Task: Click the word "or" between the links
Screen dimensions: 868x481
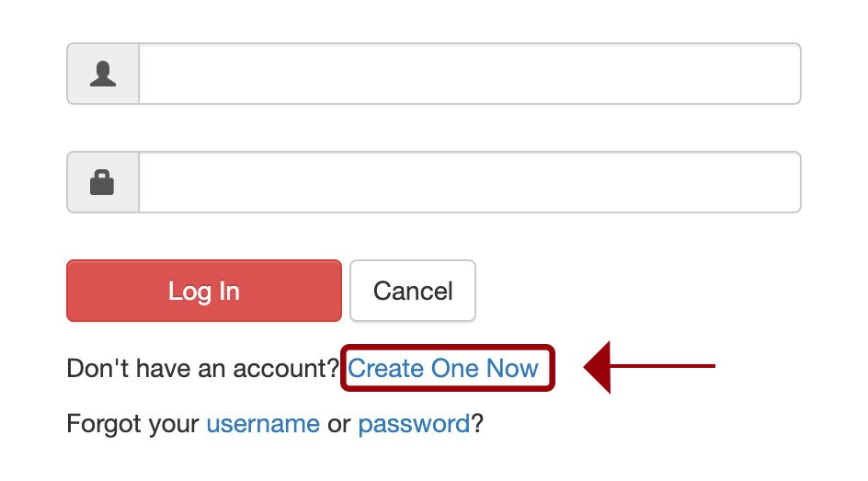Action: coord(338,425)
